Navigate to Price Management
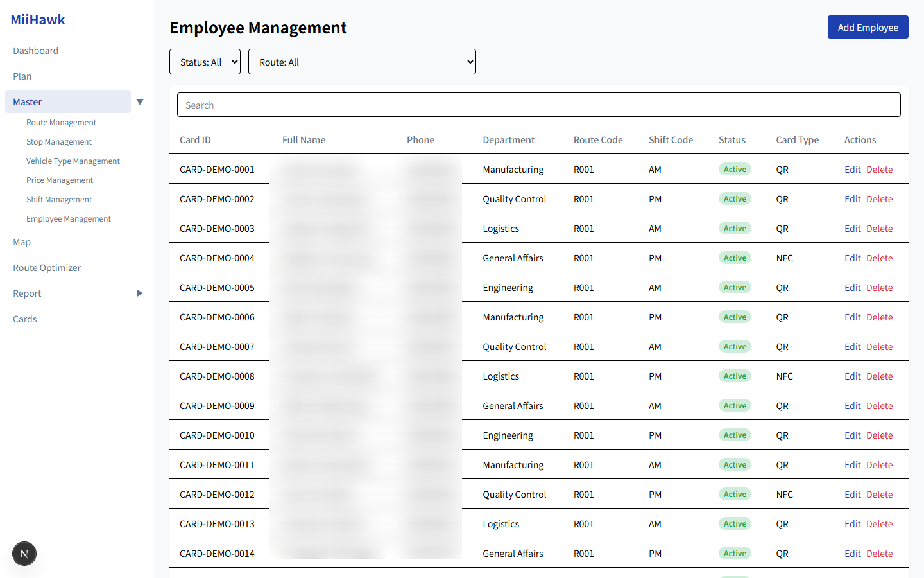Image resolution: width=924 pixels, height=578 pixels. pyautogui.click(x=60, y=180)
